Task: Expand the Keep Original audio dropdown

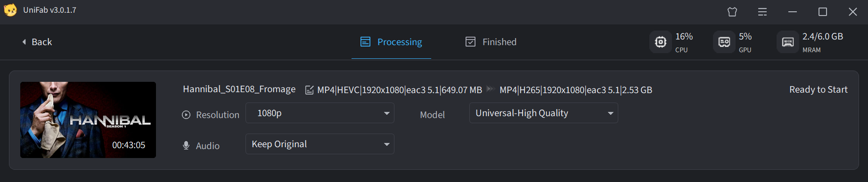Action: point(320,144)
